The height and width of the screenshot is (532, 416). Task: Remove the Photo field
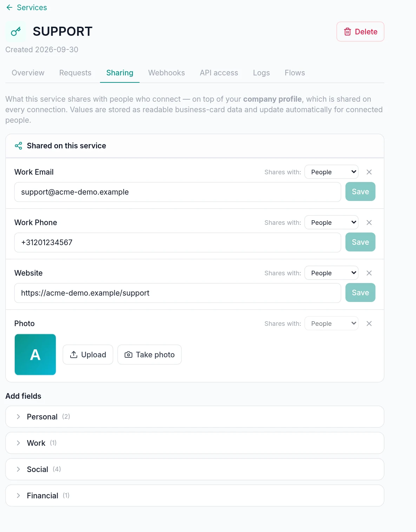pyautogui.click(x=369, y=323)
